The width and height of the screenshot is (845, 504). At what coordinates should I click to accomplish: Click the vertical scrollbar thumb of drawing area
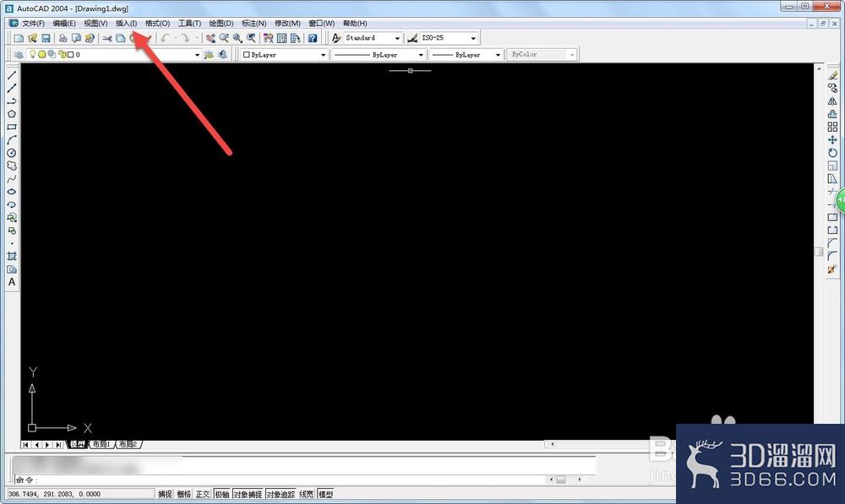pos(819,252)
